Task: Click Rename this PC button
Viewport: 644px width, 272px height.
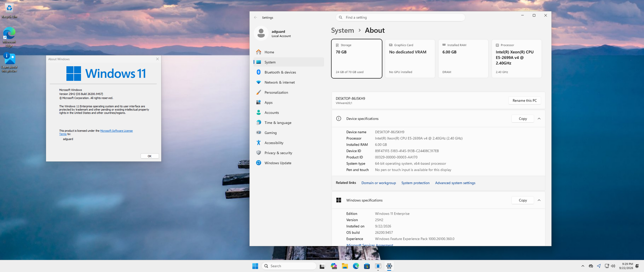Action: tap(525, 101)
